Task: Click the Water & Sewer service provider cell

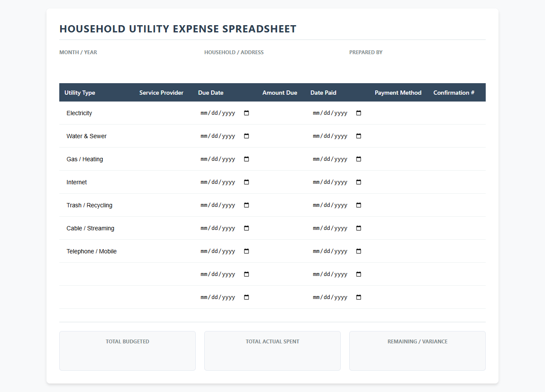Action: 164,136
